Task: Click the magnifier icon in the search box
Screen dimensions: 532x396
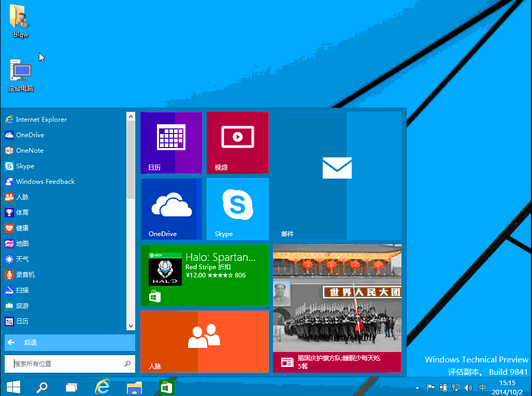Action: coord(127,364)
